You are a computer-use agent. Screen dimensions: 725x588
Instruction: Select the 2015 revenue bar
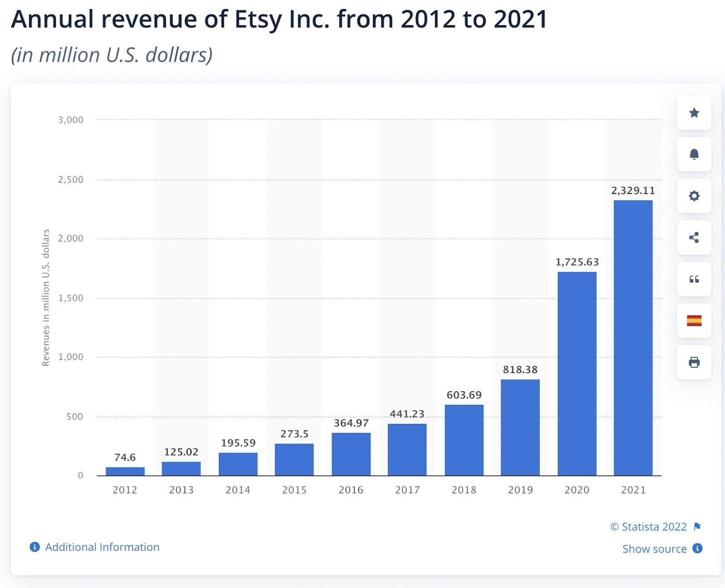pos(294,460)
